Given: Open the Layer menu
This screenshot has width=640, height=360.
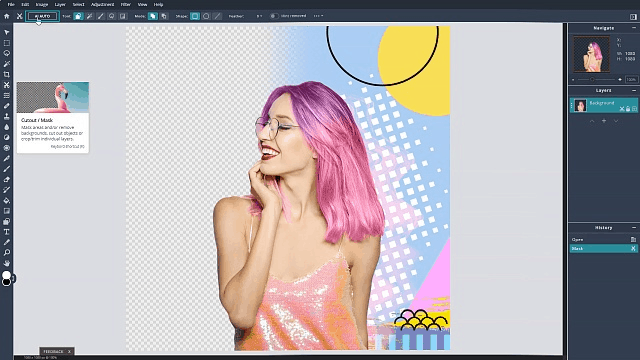Looking at the screenshot, I should pos(60,4).
